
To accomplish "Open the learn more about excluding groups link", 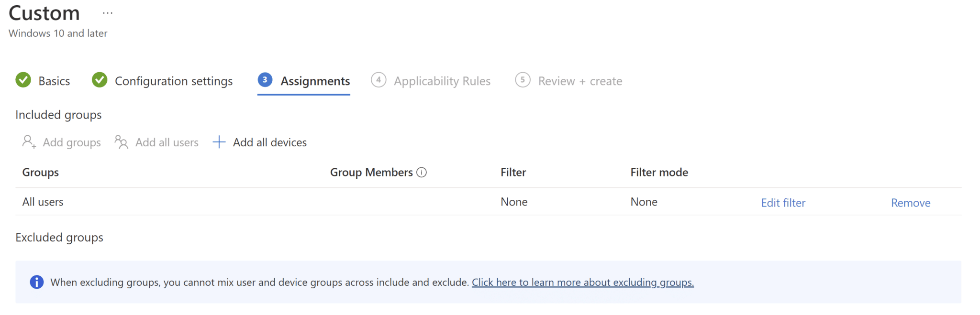I will tap(583, 282).
